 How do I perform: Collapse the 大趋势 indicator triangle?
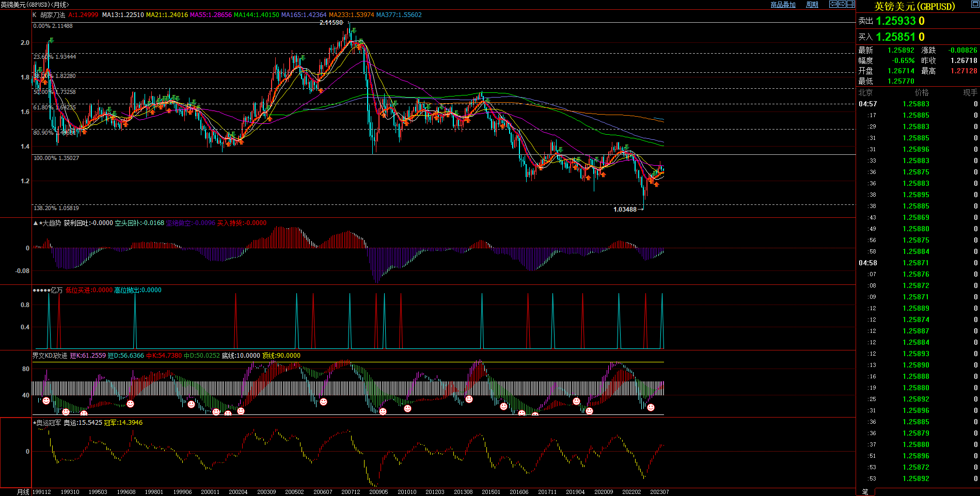point(35,223)
